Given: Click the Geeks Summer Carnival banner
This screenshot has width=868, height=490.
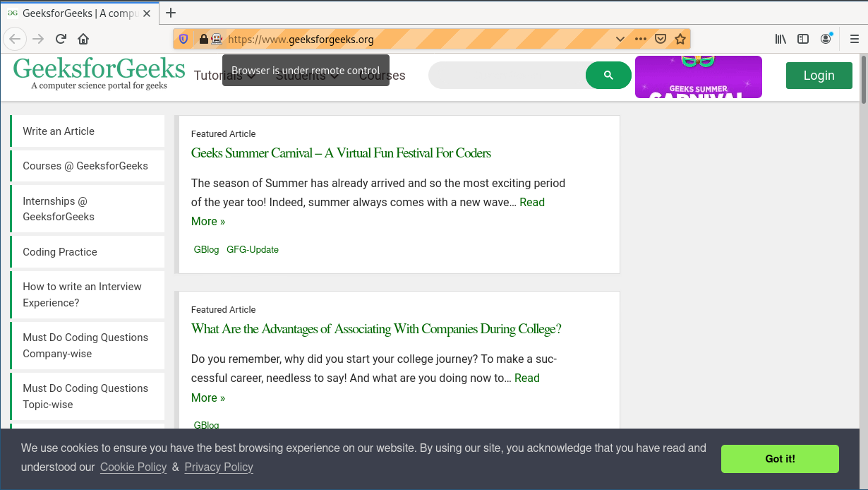Looking at the screenshot, I should tap(699, 77).
